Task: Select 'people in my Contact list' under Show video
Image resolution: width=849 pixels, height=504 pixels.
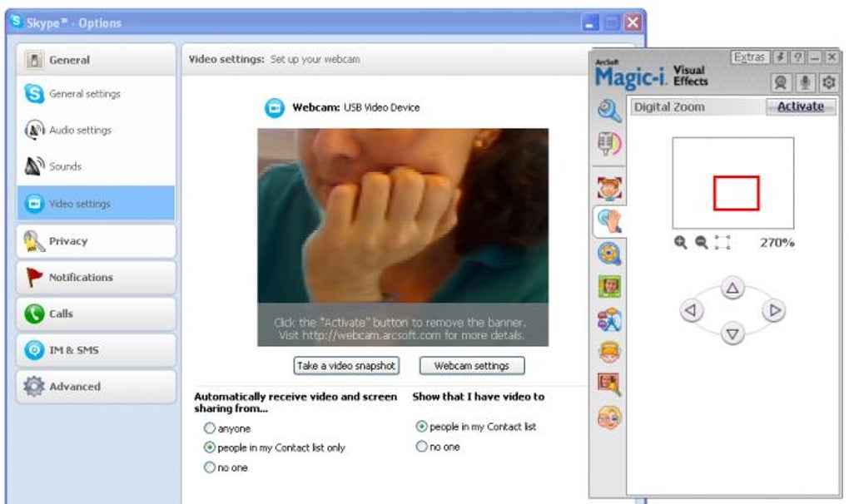Action: pyautogui.click(x=421, y=427)
